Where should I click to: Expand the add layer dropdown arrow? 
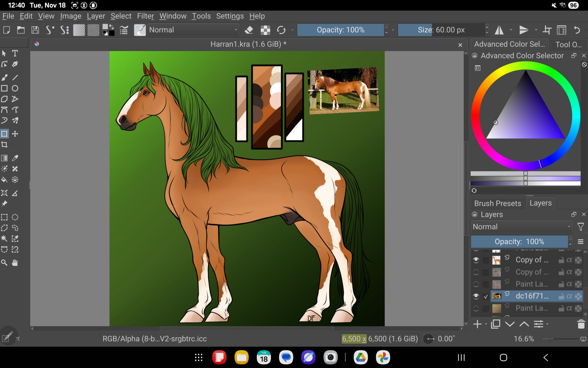pyautogui.click(x=486, y=324)
